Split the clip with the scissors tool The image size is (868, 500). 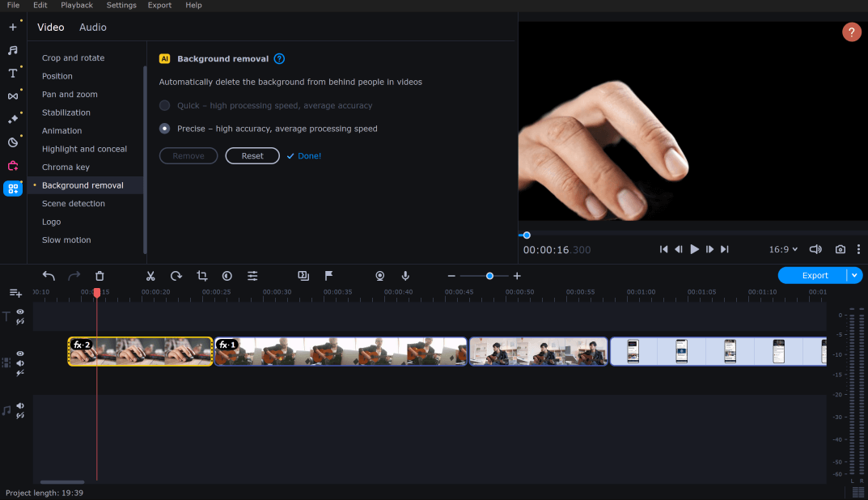(x=150, y=276)
